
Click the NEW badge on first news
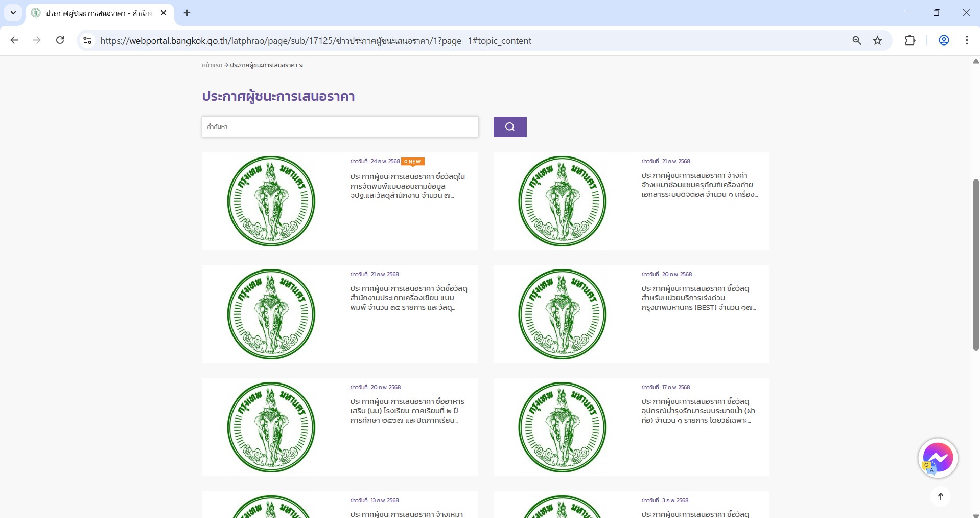413,162
